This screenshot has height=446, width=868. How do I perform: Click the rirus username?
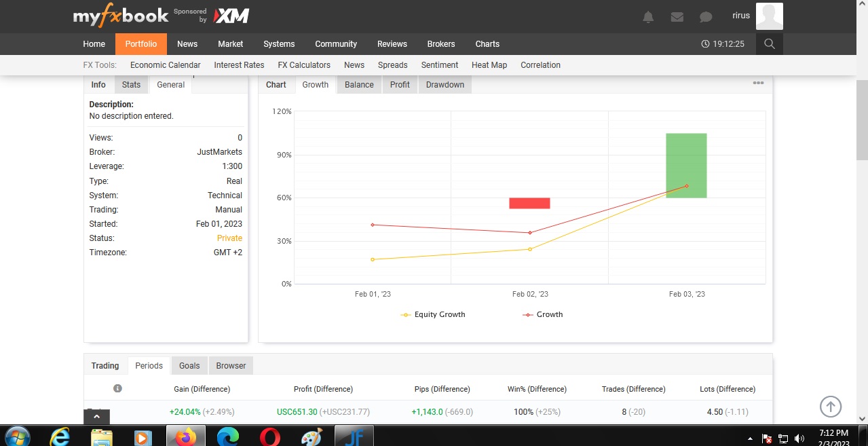741,16
